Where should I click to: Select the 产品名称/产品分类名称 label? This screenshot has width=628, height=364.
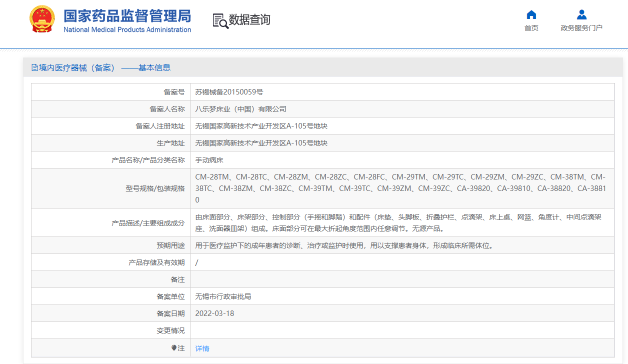(x=148, y=160)
